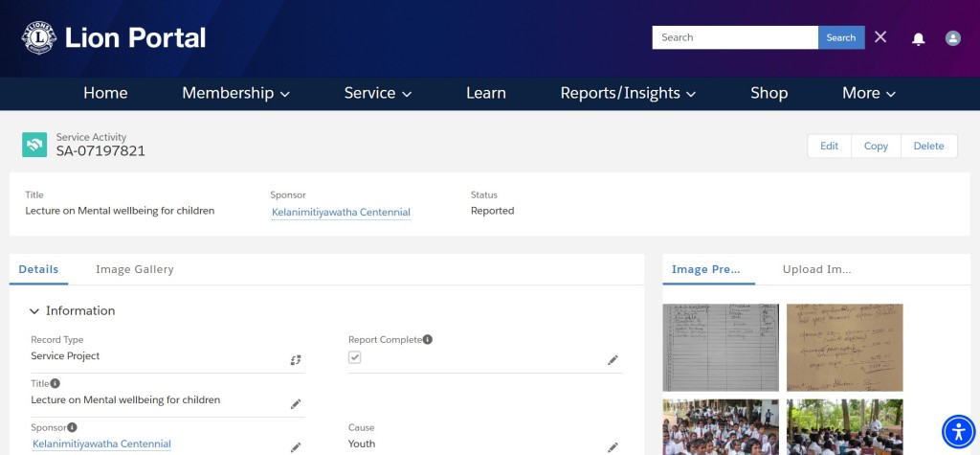Click inside the Search input field
Image resolution: width=980 pixels, height=455 pixels.
(735, 37)
